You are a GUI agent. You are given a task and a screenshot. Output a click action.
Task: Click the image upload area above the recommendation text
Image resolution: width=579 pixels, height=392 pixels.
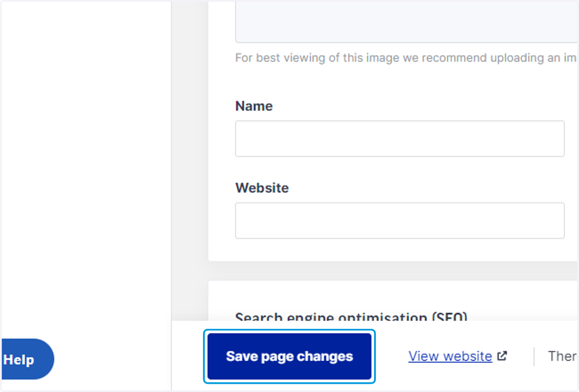pyautogui.click(x=406, y=22)
